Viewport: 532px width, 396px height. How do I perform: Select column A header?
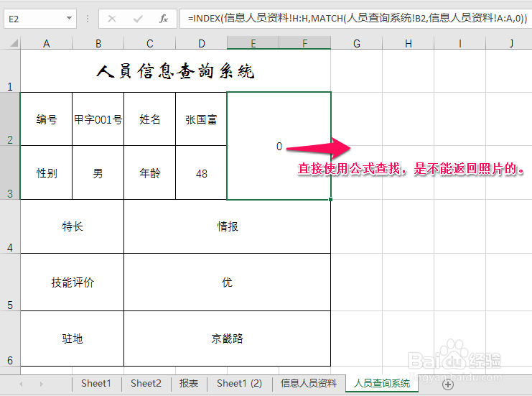[47, 43]
